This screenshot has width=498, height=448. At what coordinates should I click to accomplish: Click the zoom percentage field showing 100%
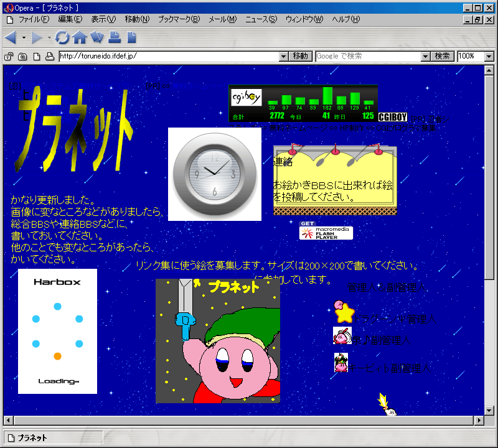tap(471, 57)
